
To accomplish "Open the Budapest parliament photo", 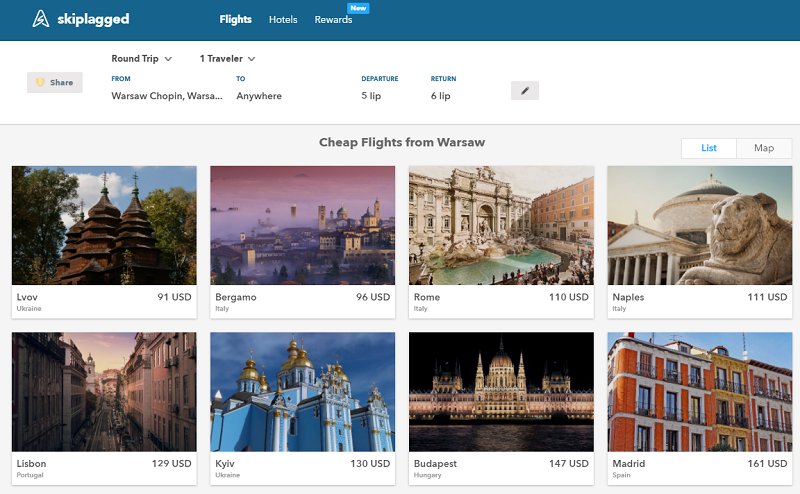I will tap(501, 391).
